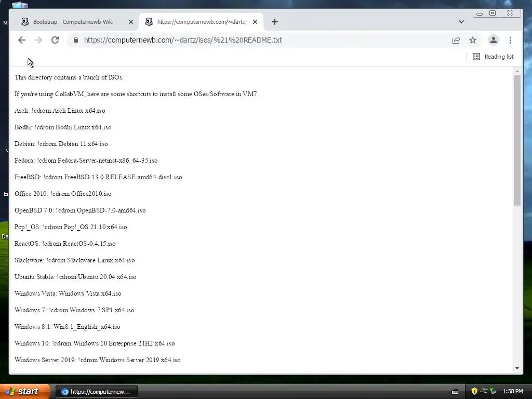Image resolution: width=532 pixels, height=399 pixels.
Task: Click the FreeBSD-13.0-RELEASE line
Action: 98,177
